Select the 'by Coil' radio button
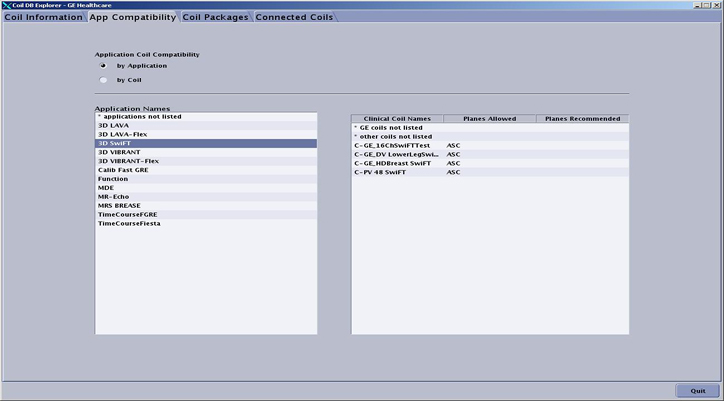 pyautogui.click(x=103, y=79)
